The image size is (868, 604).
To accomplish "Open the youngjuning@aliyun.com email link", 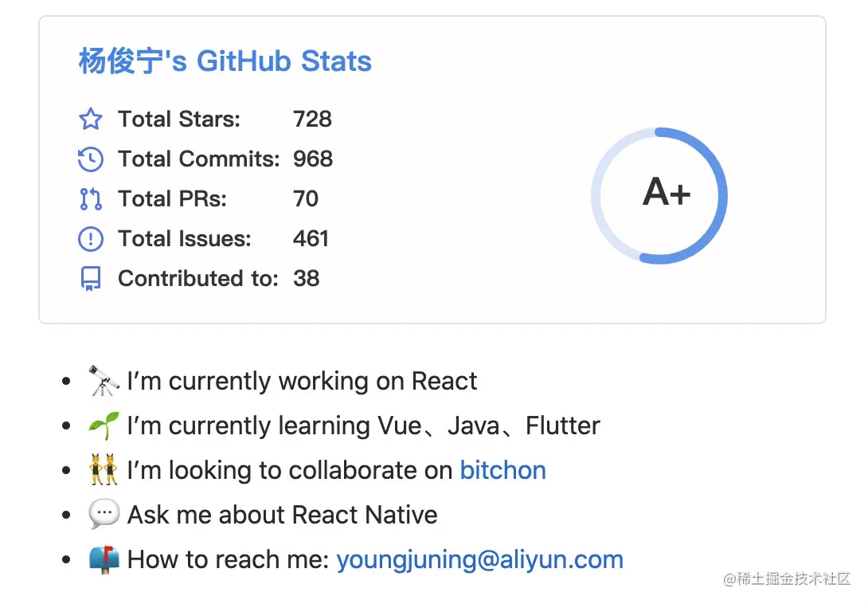I will pyautogui.click(x=480, y=559).
